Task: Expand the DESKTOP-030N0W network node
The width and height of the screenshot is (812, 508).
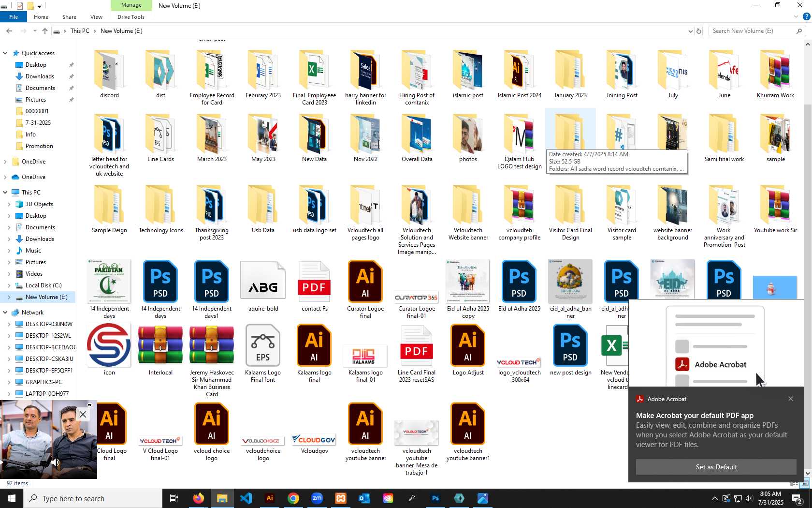Action: 9,324
